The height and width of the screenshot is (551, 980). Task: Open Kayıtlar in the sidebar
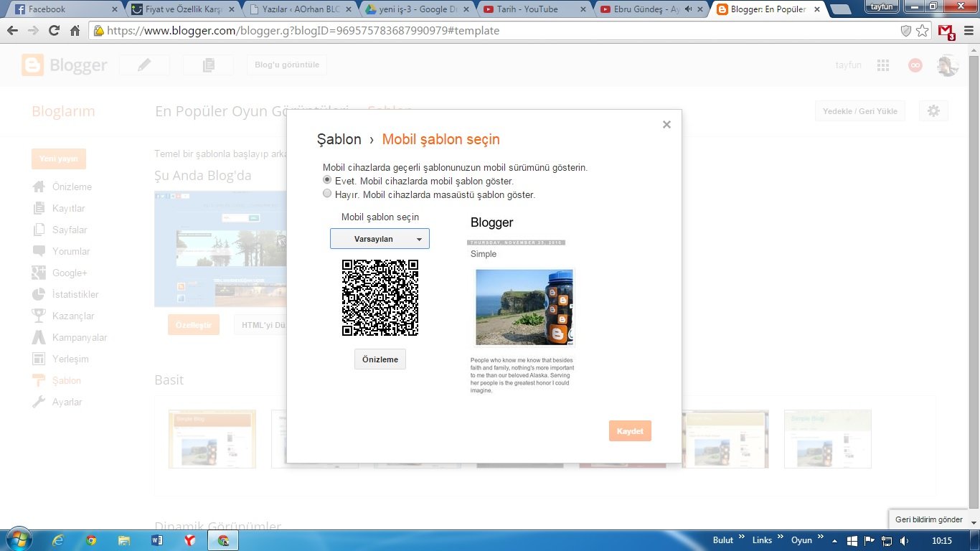(68, 208)
